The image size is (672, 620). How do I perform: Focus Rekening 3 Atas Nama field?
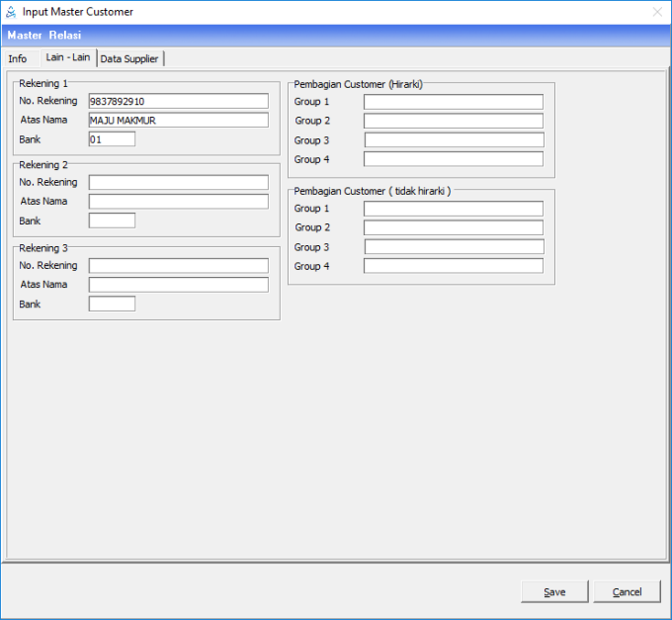(x=178, y=285)
